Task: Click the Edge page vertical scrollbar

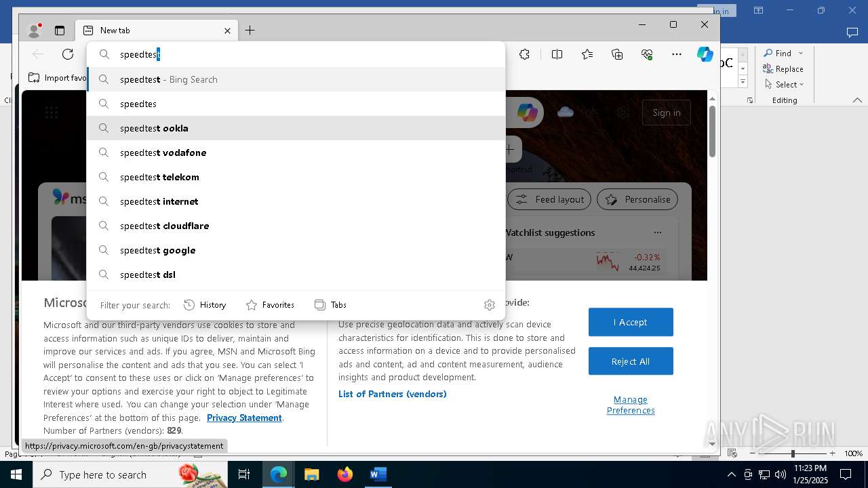Action: click(712, 131)
